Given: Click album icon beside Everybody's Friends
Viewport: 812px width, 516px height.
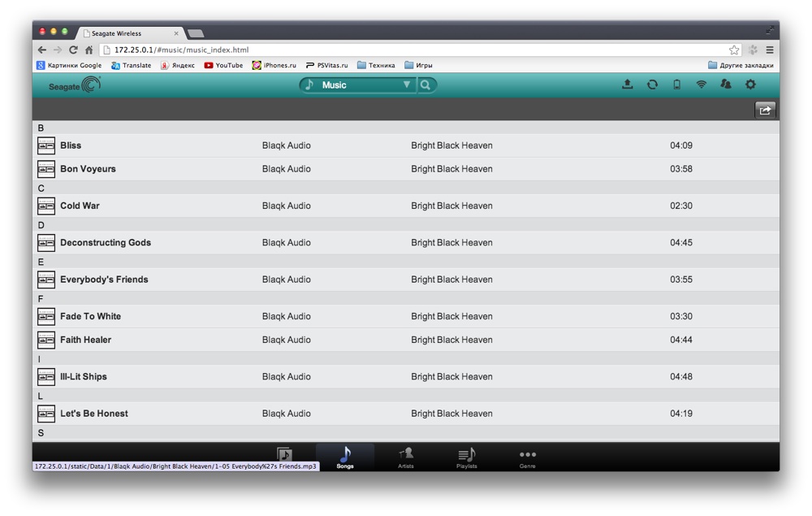Looking at the screenshot, I should pyautogui.click(x=46, y=280).
